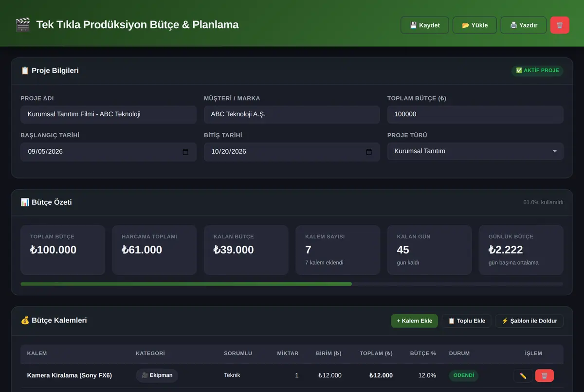584x392 pixels.
Task: Click the Kalem Sayısı summary card
Action: tap(338, 250)
